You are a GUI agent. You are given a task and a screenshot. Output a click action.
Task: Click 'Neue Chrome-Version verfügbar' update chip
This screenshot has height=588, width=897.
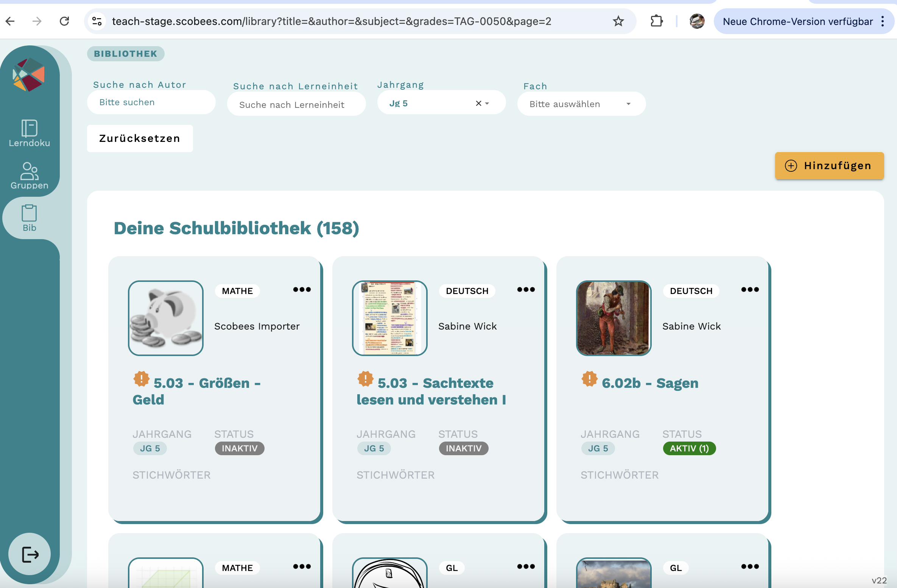797,22
